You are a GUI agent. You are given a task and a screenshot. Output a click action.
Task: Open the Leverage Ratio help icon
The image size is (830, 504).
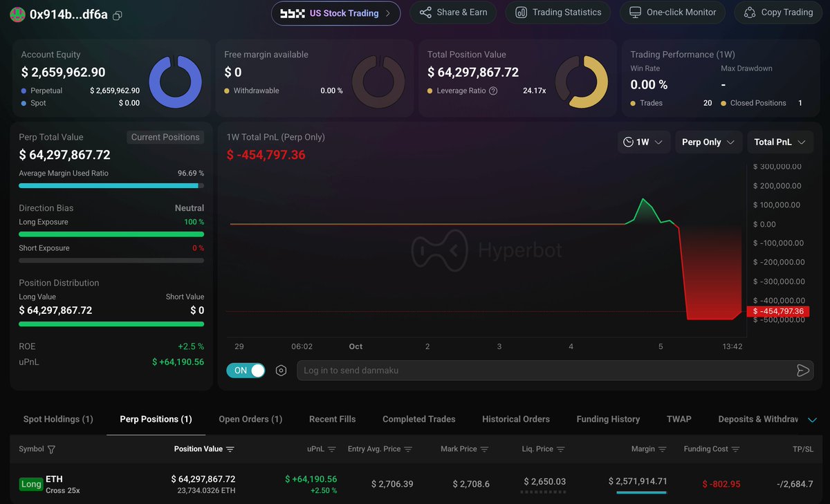click(493, 91)
